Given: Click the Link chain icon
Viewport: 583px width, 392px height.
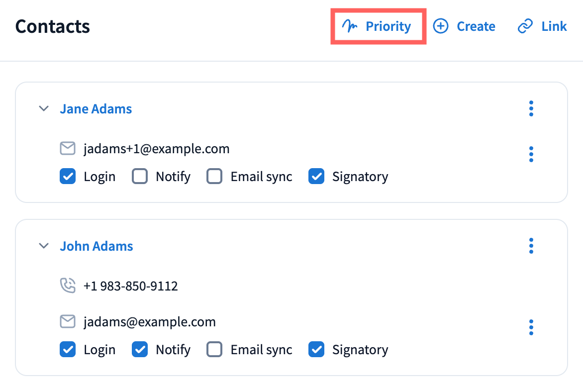Looking at the screenshot, I should click(x=525, y=26).
